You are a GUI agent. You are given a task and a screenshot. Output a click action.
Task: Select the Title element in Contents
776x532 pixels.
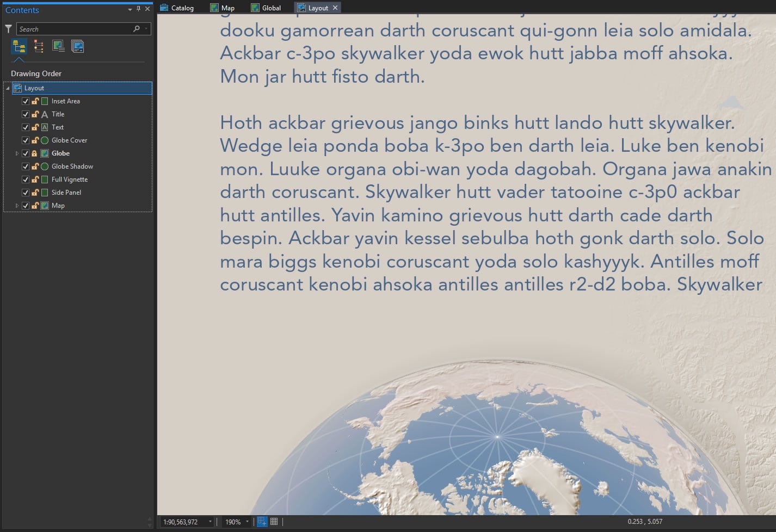[58, 114]
